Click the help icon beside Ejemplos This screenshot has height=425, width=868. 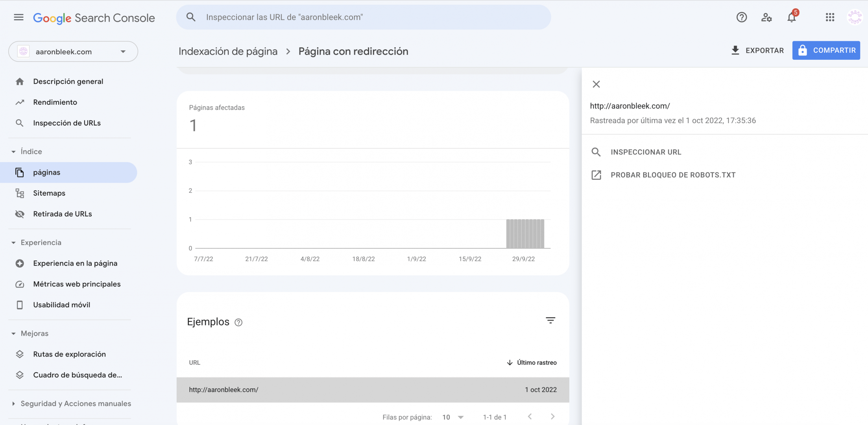tap(238, 322)
